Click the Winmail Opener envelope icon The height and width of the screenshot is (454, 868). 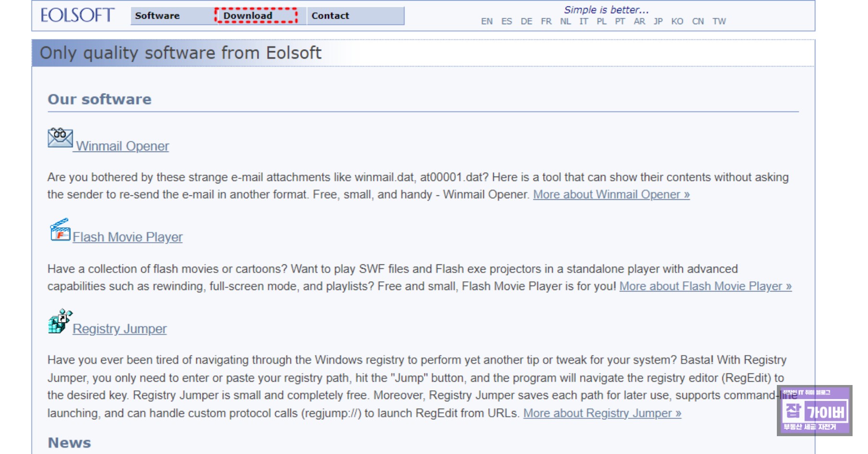pos(60,138)
